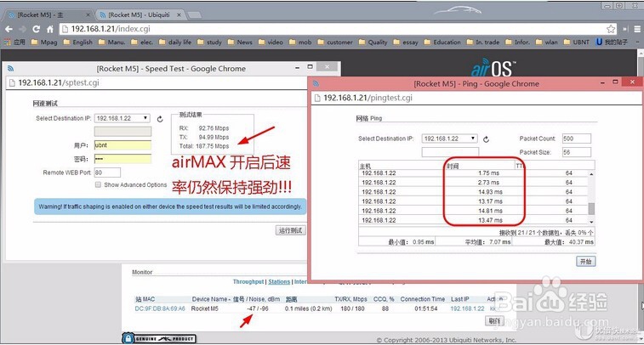The height and width of the screenshot is (345, 644).
Task: Click the ping results scrollbar thumb
Action: coord(591,208)
